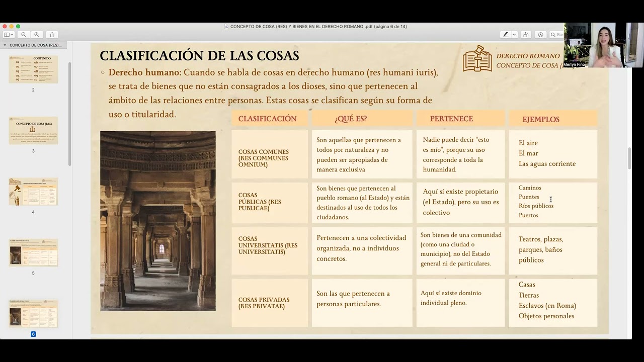
Task: Click the text "Casas"
Action: click(527, 285)
